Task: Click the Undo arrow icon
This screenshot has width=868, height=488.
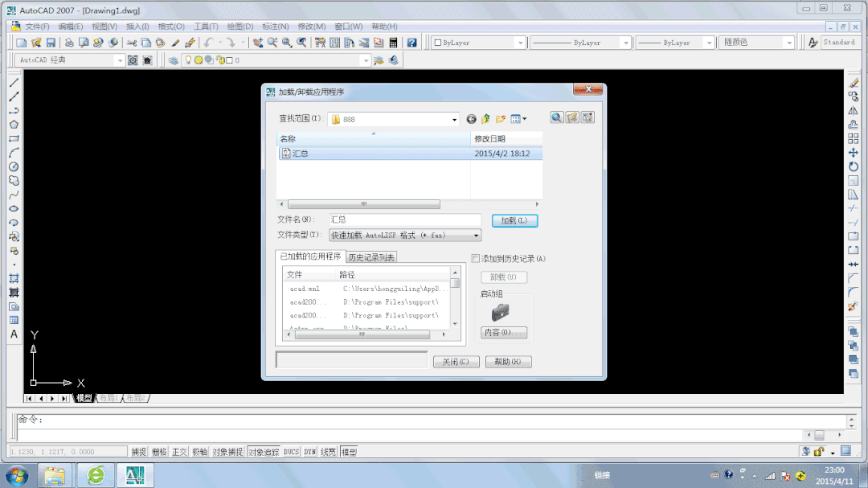Action: 209,43
